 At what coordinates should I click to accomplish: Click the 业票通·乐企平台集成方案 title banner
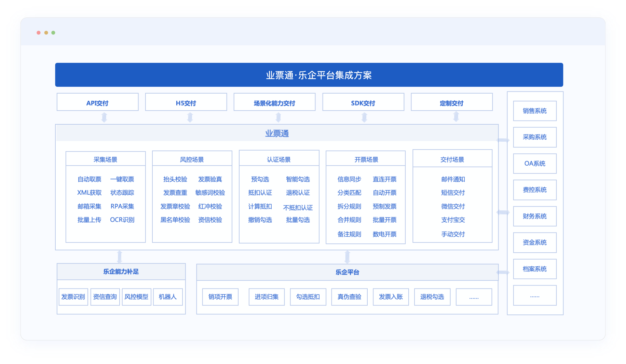click(x=309, y=75)
